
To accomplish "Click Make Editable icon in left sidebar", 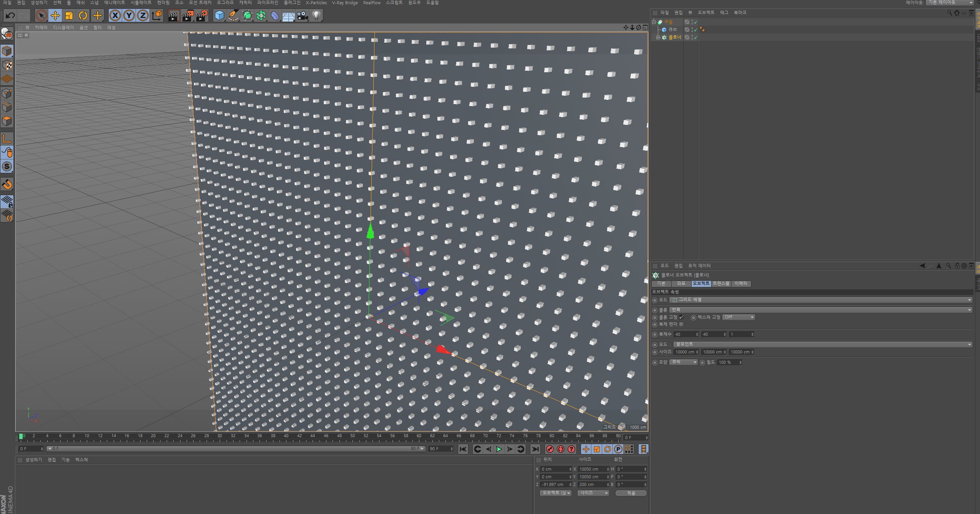I will pos(7,35).
